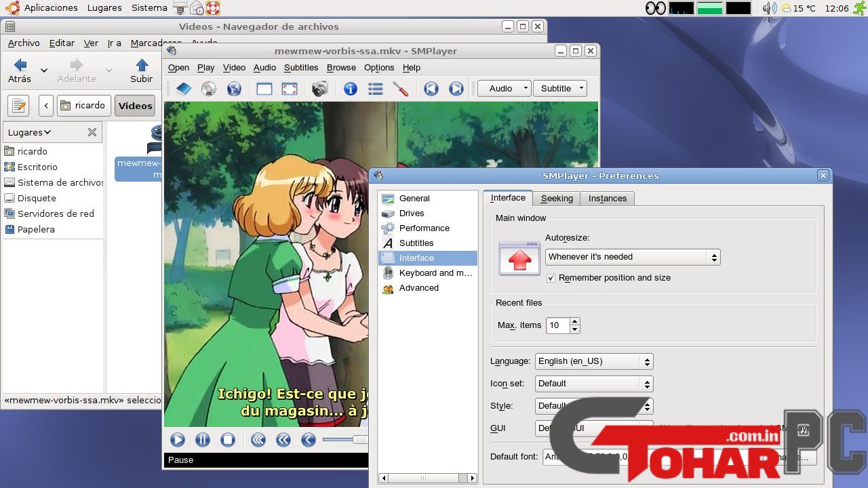Click the ricardo path button
868x488 pixels.
click(x=83, y=106)
